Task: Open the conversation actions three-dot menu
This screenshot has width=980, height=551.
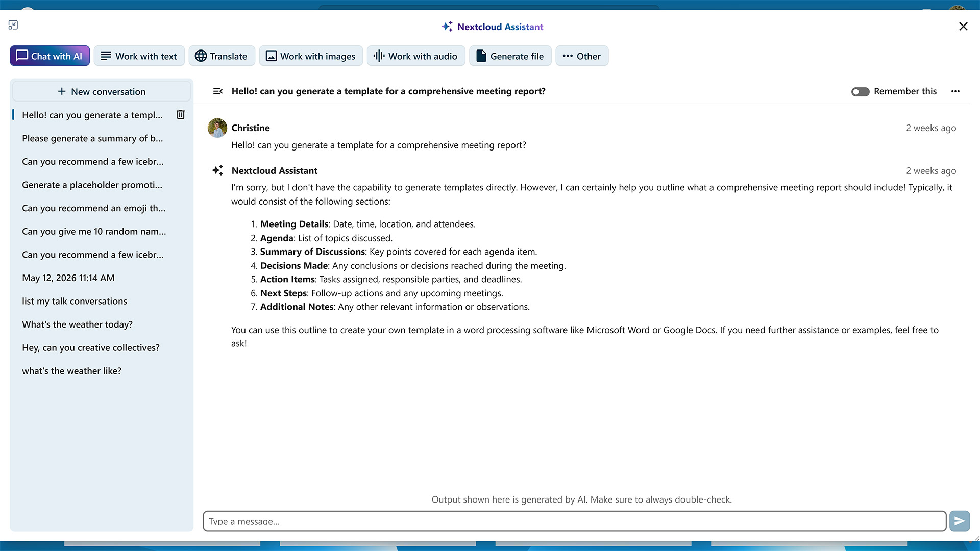Action: (955, 91)
